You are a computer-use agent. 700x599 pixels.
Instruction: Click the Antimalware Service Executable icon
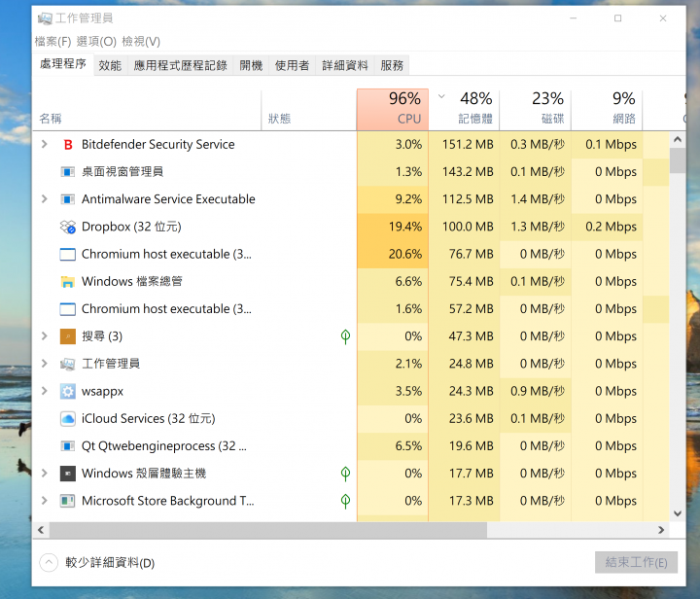[x=67, y=199]
